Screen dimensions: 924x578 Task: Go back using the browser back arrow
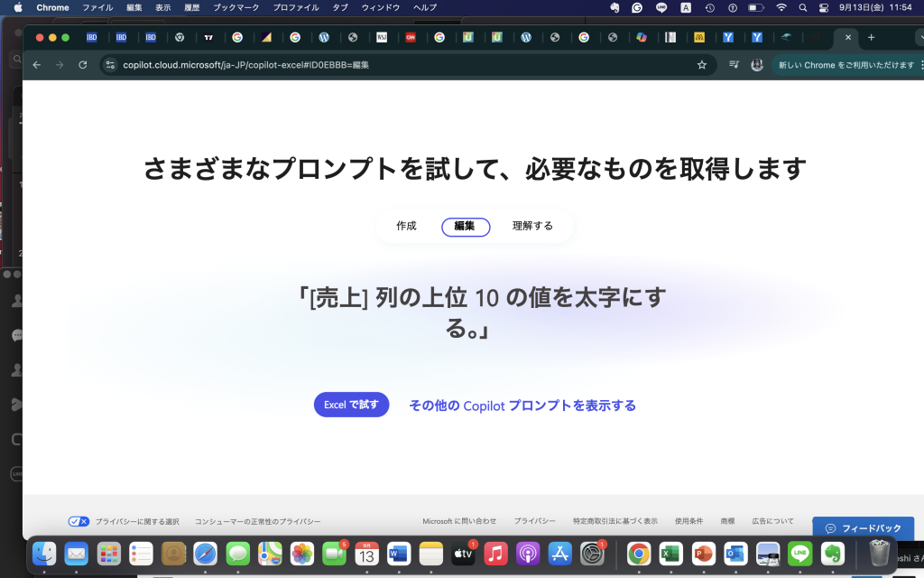click(37, 65)
